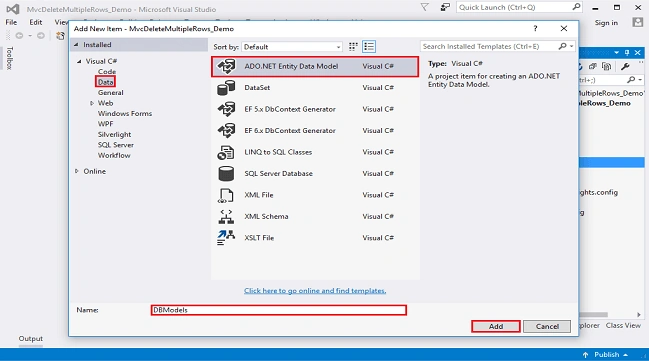Open the feedback icon in title bar

tap(445, 7)
